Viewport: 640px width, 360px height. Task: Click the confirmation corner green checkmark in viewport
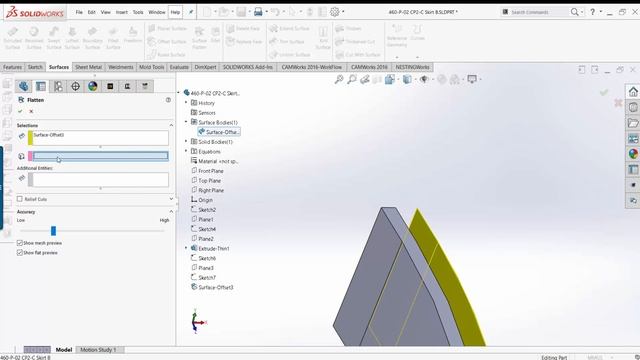(x=604, y=93)
